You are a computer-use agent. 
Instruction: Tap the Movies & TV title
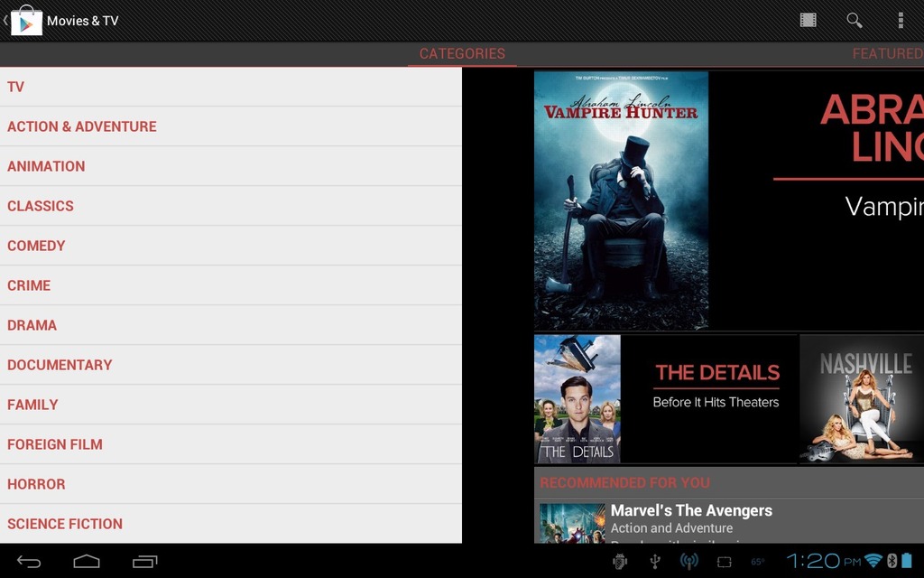(x=82, y=21)
